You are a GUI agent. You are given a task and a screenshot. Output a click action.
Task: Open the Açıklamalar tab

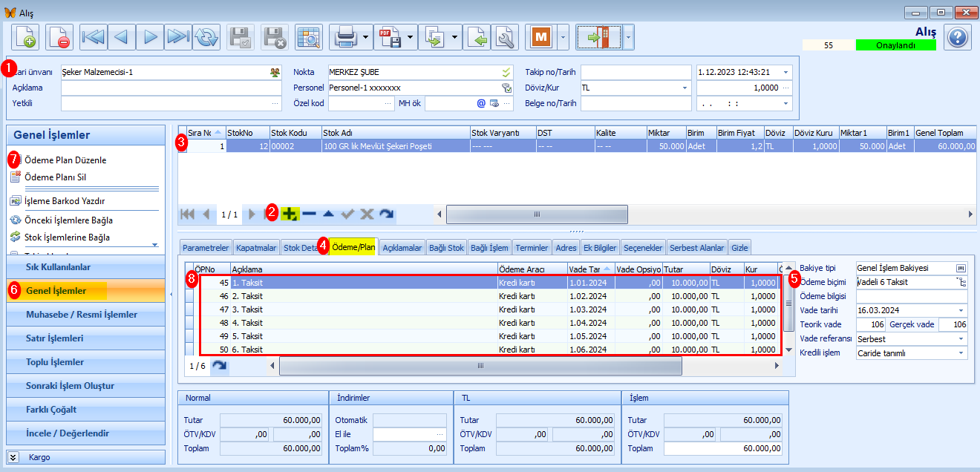pos(402,248)
